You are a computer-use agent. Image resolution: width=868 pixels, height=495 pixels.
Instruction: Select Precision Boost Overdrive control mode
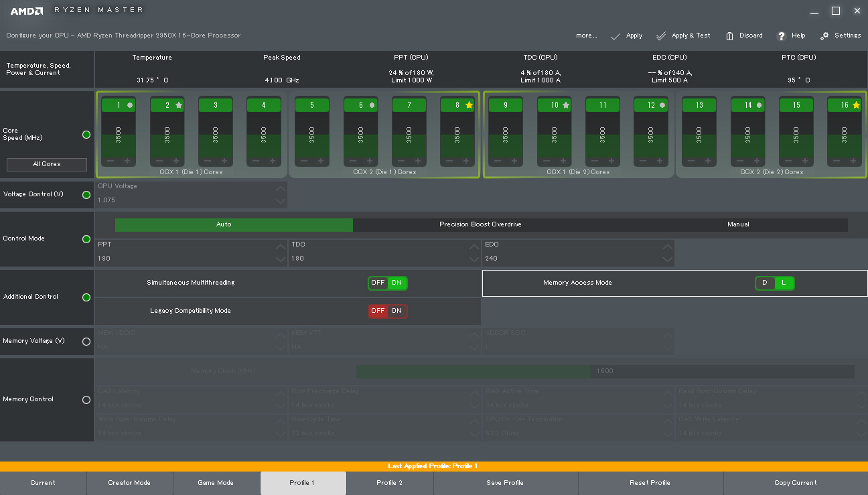(x=480, y=224)
